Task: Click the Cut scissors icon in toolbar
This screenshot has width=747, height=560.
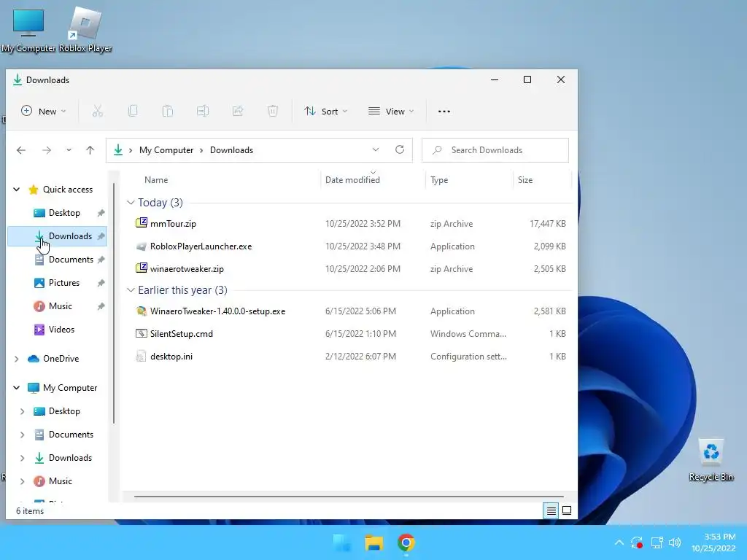Action: pyautogui.click(x=97, y=111)
